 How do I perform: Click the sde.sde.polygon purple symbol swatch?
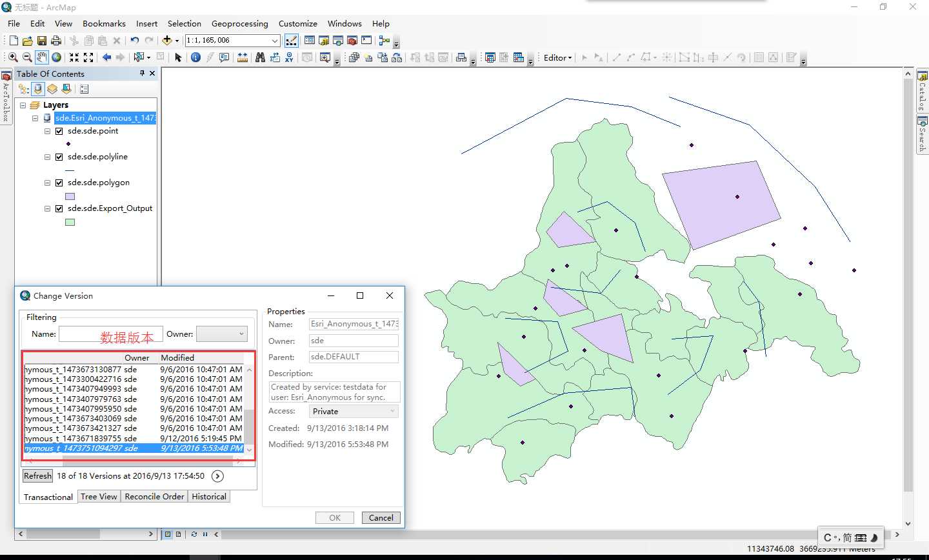tap(70, 196)
